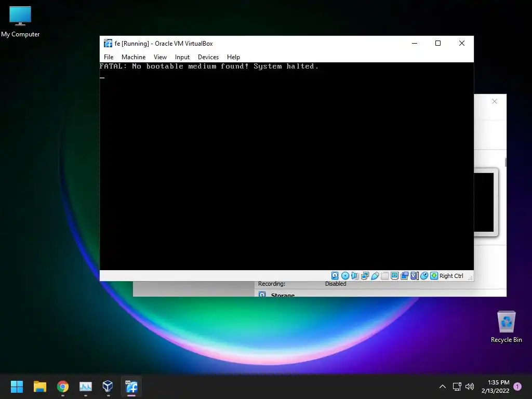This screenshot has width=532, height=399.
Task: Open the Devices menu
Action: [208, 57]
